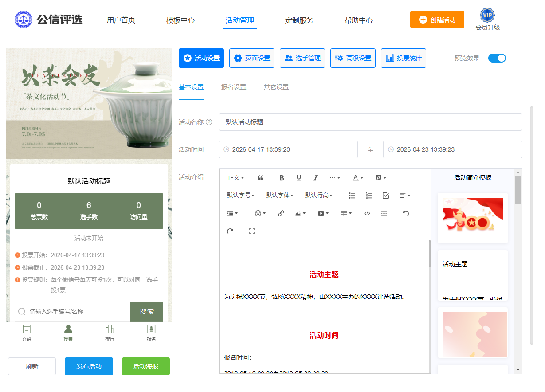Screen dimensions: 545x392
Task: Click the template panel scrollbar down arrow
Action: pos(518,370)
